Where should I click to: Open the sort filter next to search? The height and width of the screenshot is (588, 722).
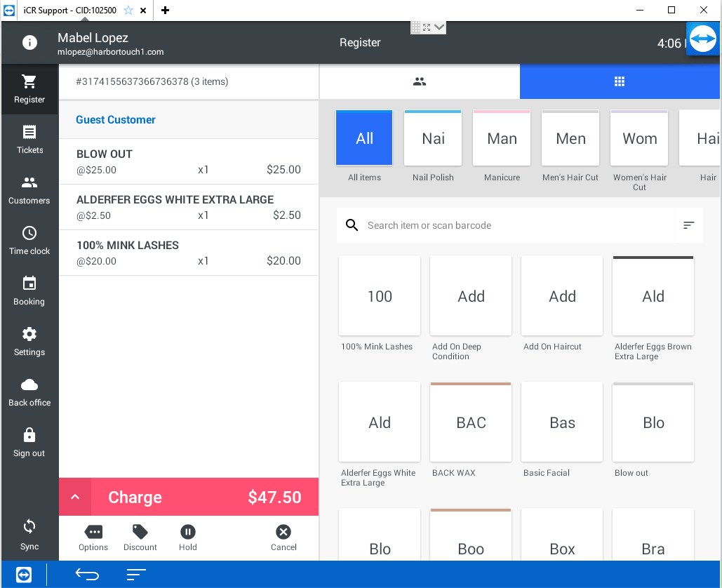[688, 225]
